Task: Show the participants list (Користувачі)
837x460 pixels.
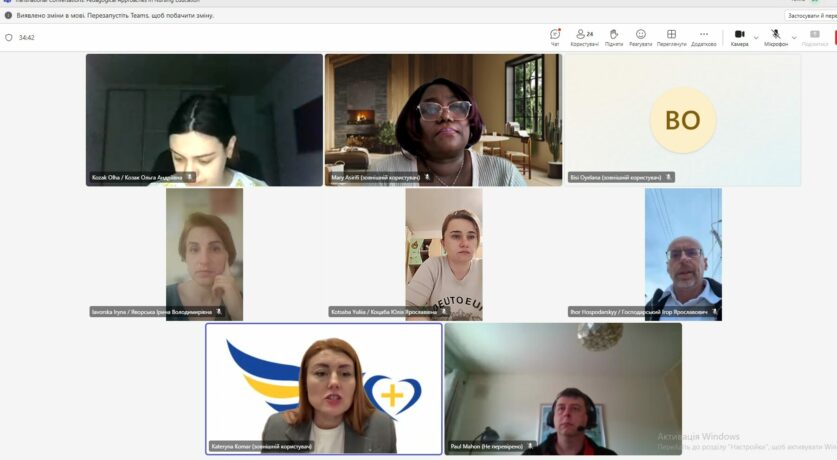Action: pyautogui.click(x=584, y=35)
